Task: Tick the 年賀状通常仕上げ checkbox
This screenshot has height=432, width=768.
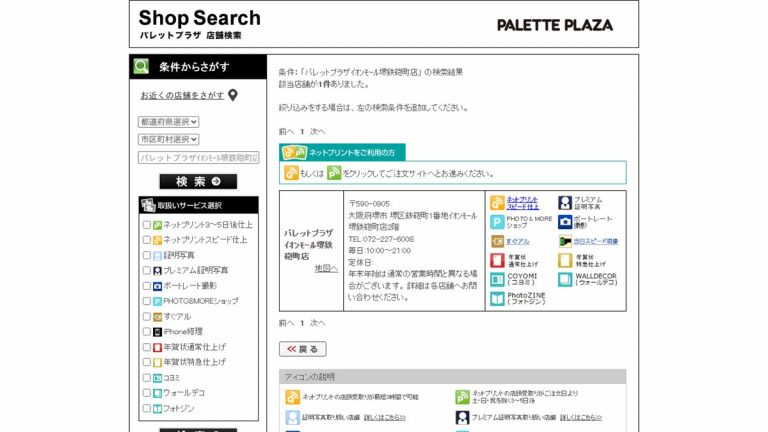Action: (x=146, y=347)
